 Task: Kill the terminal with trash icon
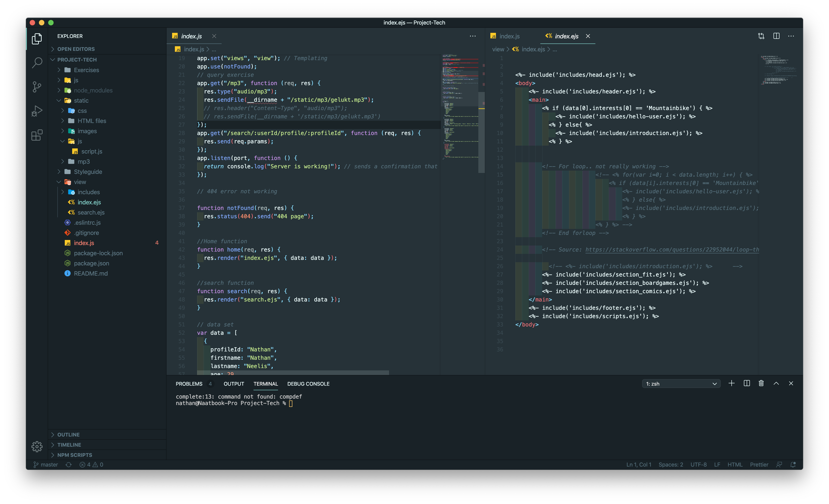click(x=761, y=383)
